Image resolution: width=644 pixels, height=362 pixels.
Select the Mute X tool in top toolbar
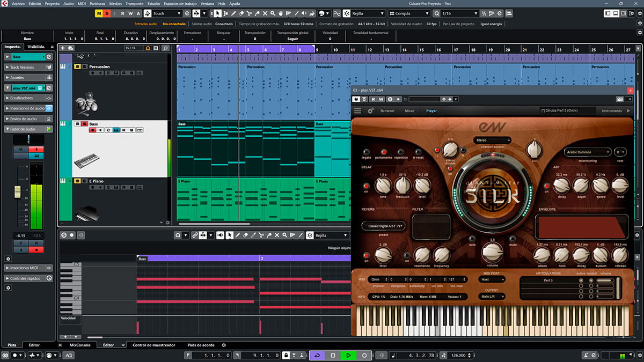coord(265,13)
